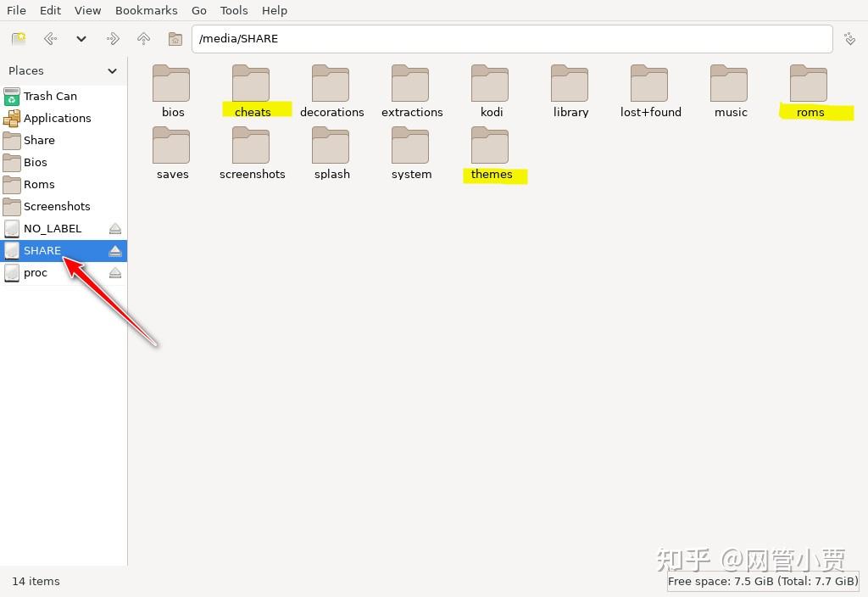Select the Screenshots folder in the sidebar
This screenshot has width=868, height=597.
point(59,206)
